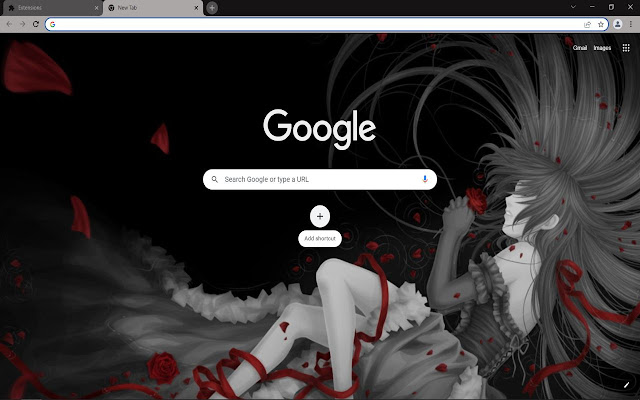Click the New Tab Chrome favicon

pos(111,8)
